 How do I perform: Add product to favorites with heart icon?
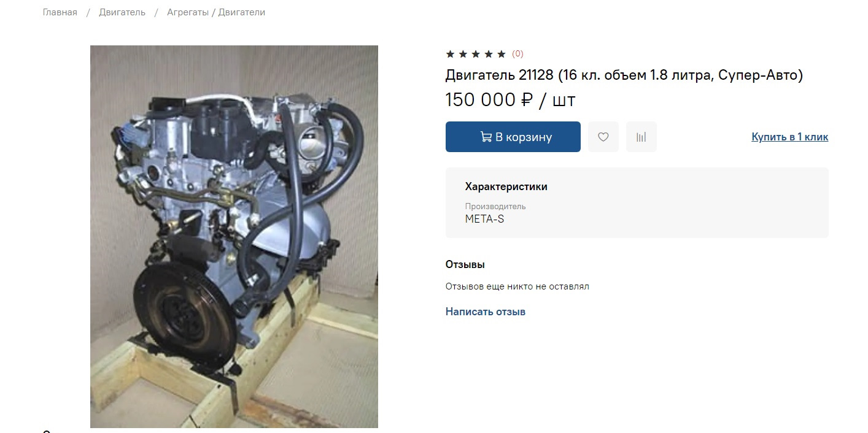coord(603,137)
